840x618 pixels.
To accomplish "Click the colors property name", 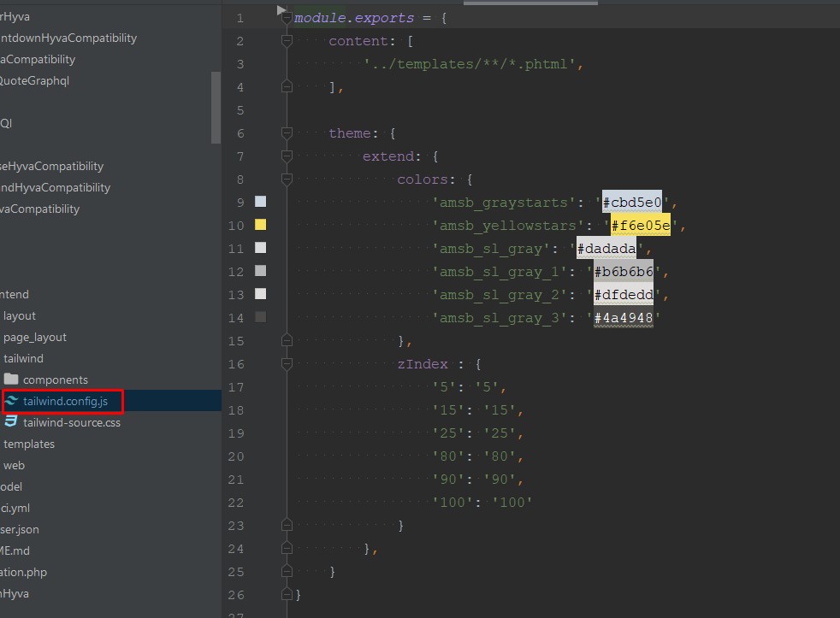I will coord(423,180).
